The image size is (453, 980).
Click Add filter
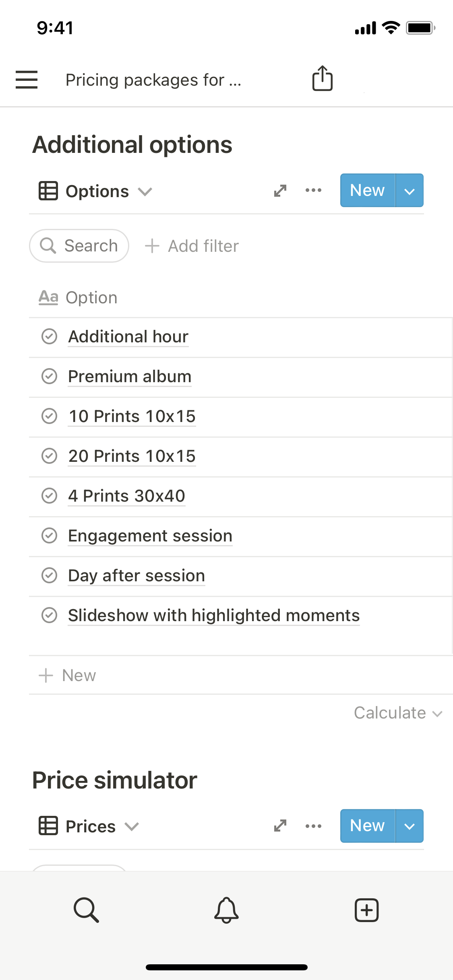click(x=192, y=246)
